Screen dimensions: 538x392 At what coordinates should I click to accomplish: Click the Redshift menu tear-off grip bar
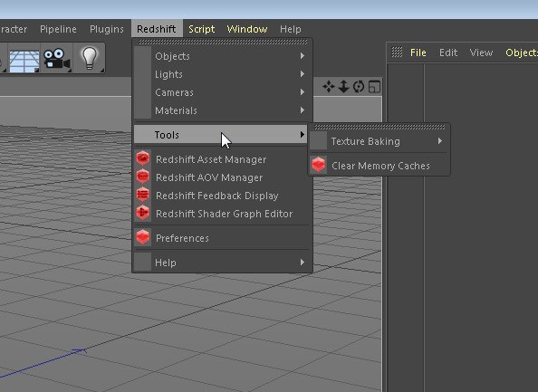point(223,42)
